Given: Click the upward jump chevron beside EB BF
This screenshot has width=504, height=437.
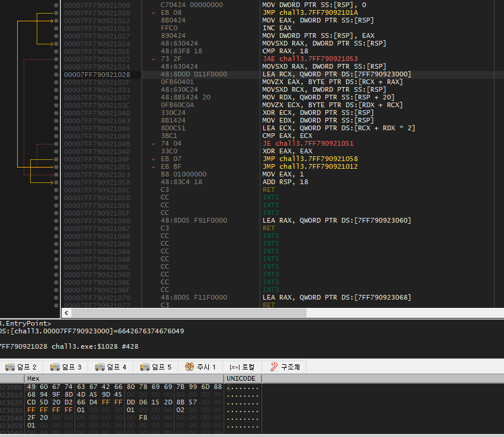Looking at the screenshot, I should click(153, 166).
